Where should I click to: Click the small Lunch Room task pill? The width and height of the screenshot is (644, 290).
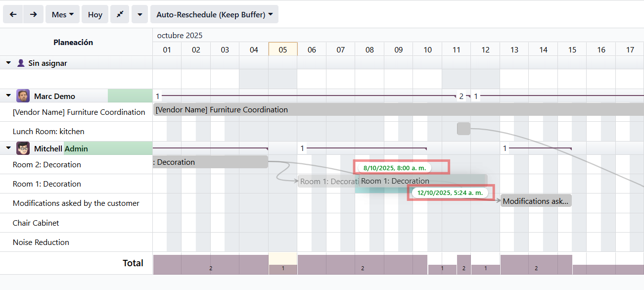click(463, 129)
